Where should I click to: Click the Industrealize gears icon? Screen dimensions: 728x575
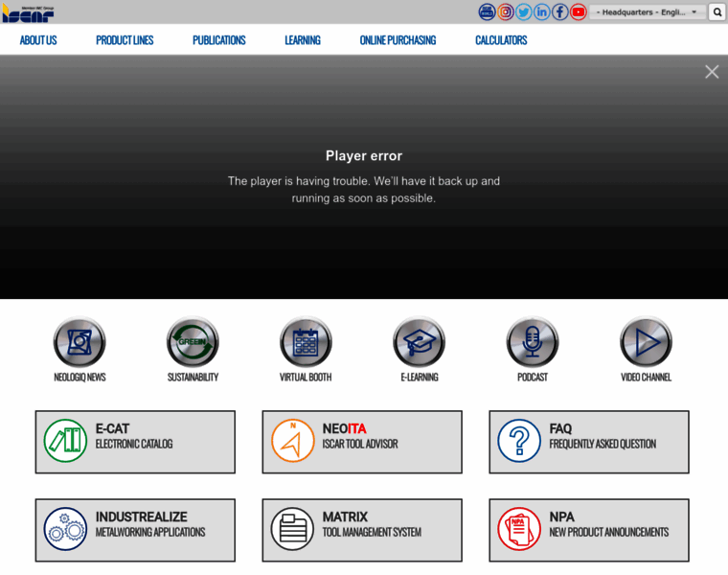(65, 529)
